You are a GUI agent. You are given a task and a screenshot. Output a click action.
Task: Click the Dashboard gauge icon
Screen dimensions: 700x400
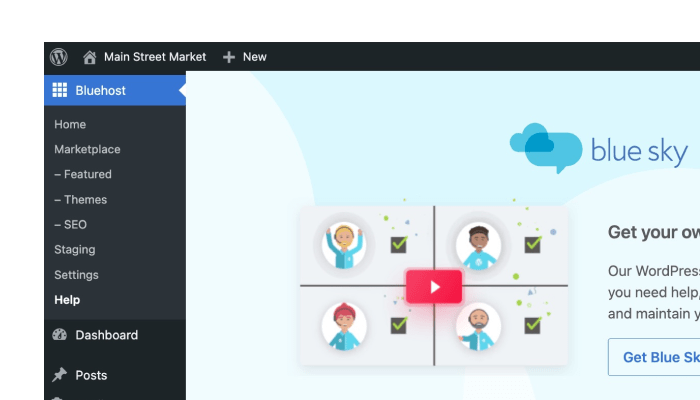click(60, 335)
